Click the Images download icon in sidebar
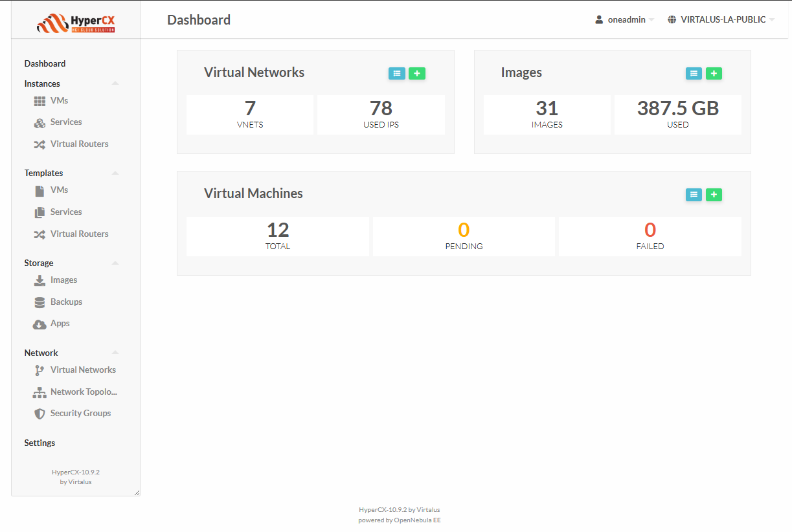 pos(40,280)
